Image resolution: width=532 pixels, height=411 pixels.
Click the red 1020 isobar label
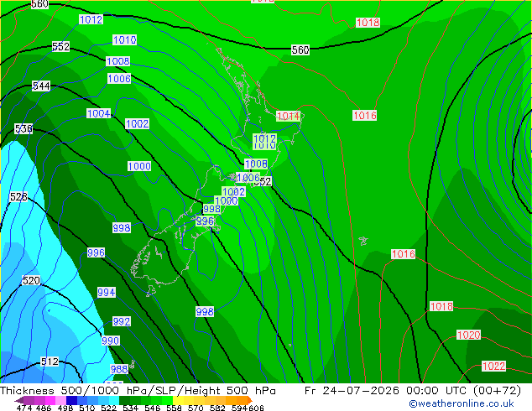tap(468, 335)
